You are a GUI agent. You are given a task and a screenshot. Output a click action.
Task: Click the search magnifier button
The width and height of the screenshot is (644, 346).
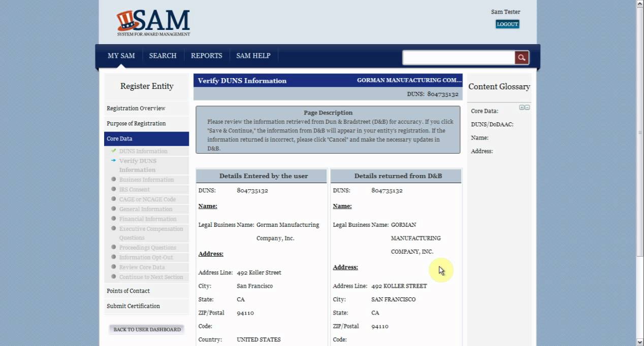point(522,57)
